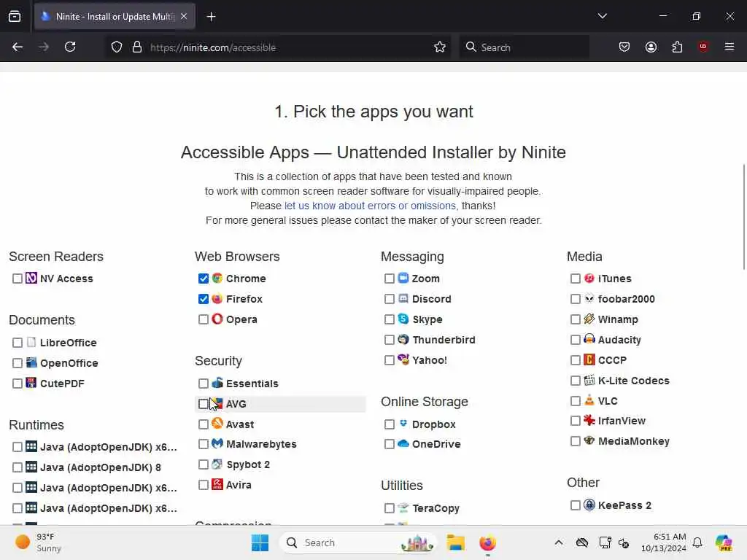
Task: Click the Avast icon
Action: (217, 424)
